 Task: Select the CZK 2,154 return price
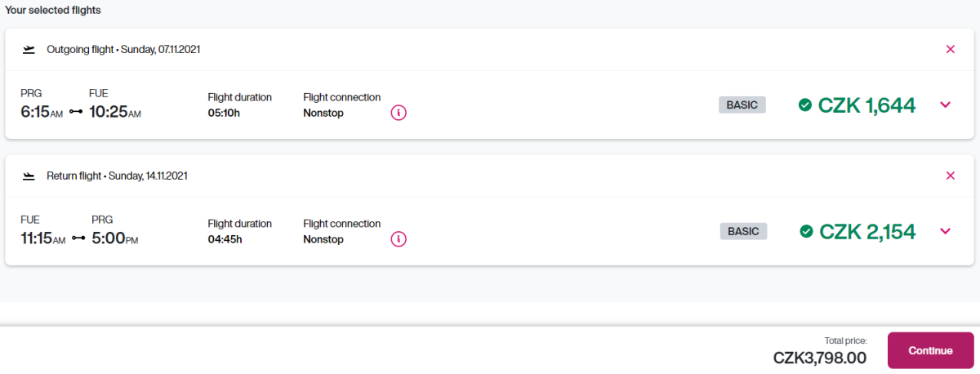point(867,232)
